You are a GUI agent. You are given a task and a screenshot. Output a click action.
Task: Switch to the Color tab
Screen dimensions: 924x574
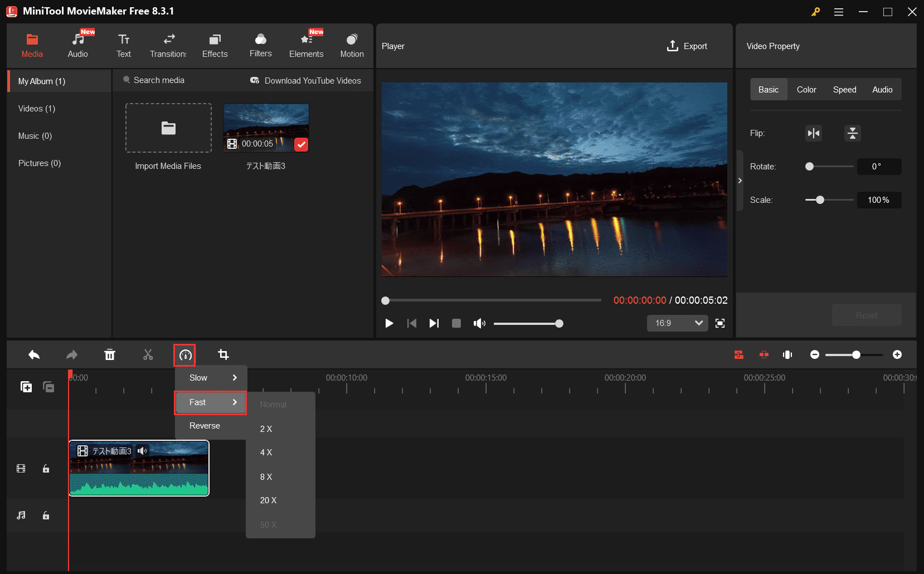pyautogui.click(x=806, y=90)
